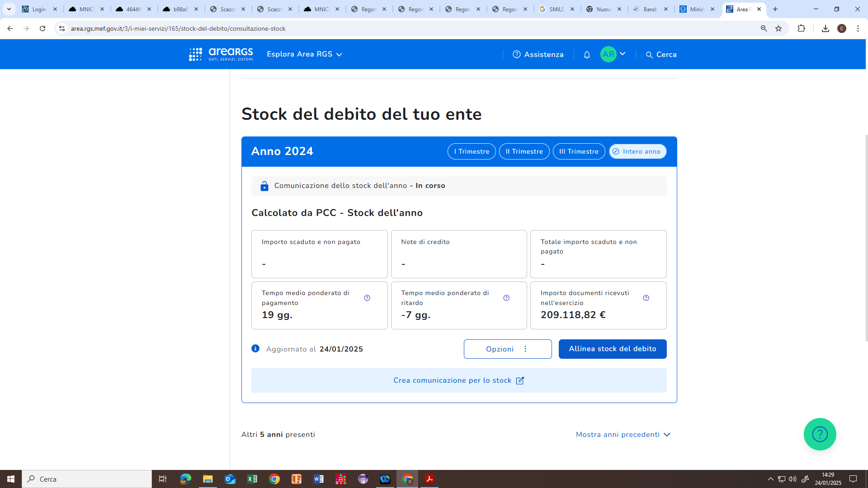Click the green floating help button
Screen dimensions: 868x488
tap(820, 434)
